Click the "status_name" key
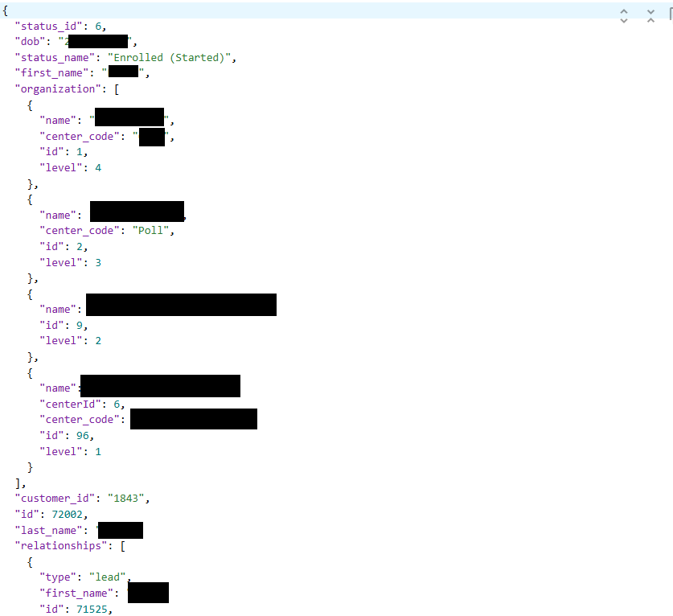 pos(55,58)
